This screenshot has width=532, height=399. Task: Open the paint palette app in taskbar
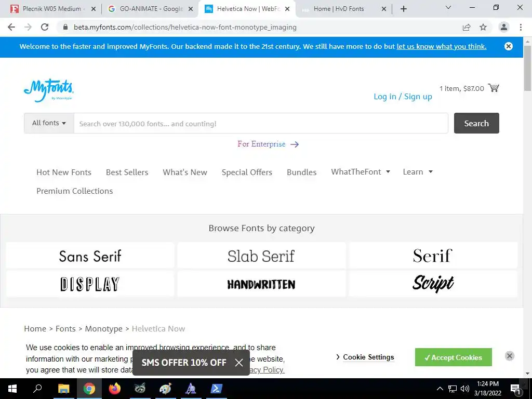165,389
